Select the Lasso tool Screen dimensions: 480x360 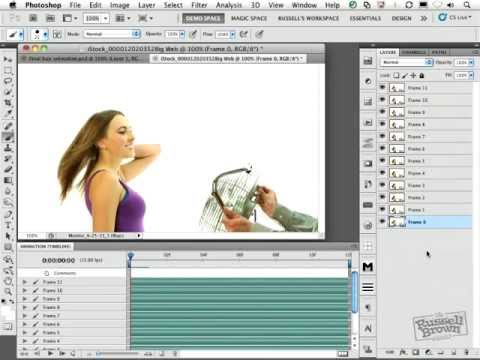pos(8,81)
